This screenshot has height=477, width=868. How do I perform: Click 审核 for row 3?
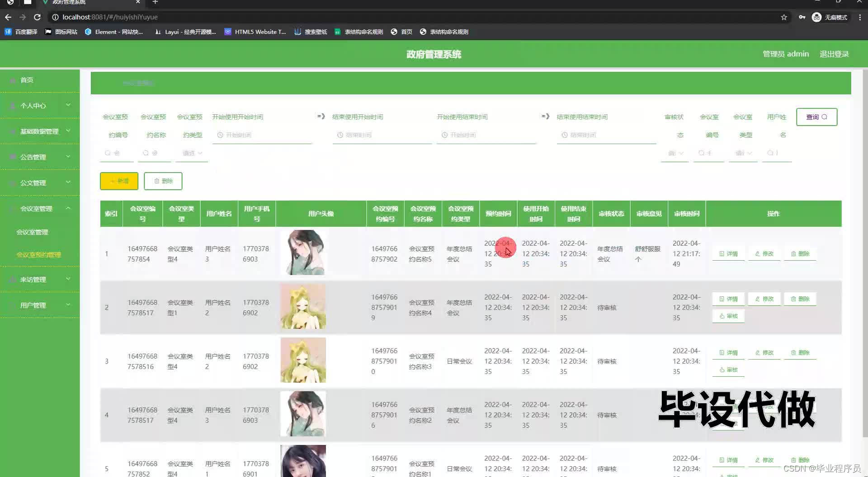(728, 370)
